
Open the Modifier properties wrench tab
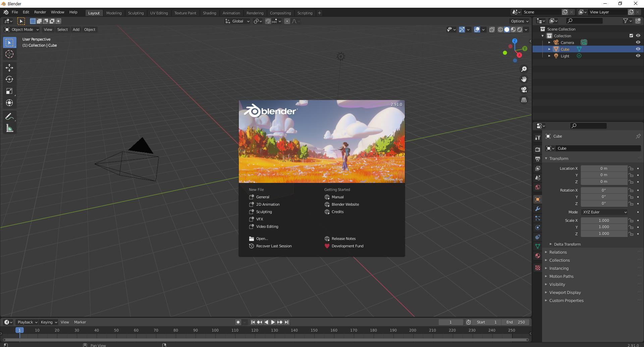[538, 209]
